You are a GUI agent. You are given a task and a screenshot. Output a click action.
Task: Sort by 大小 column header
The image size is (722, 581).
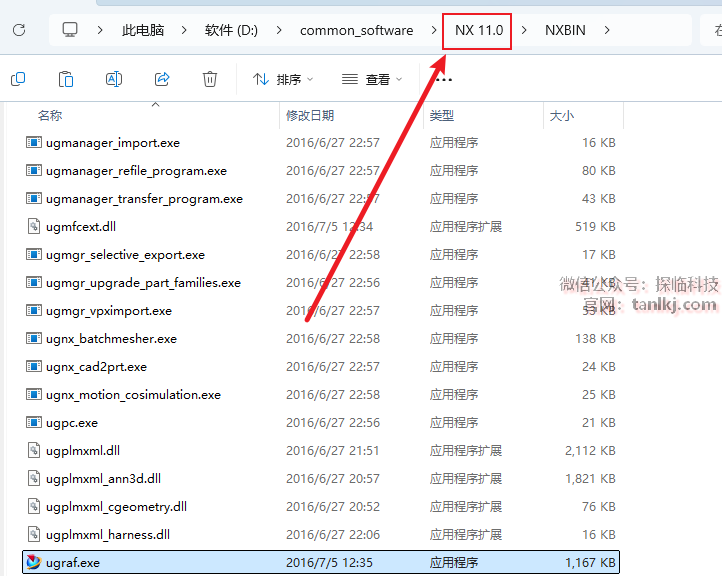[x=562, y=116]
